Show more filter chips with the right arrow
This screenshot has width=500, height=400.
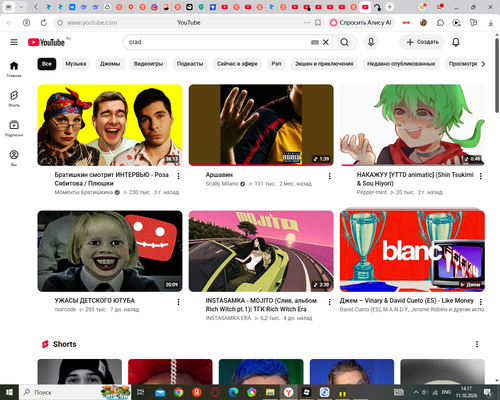[483, 64]
